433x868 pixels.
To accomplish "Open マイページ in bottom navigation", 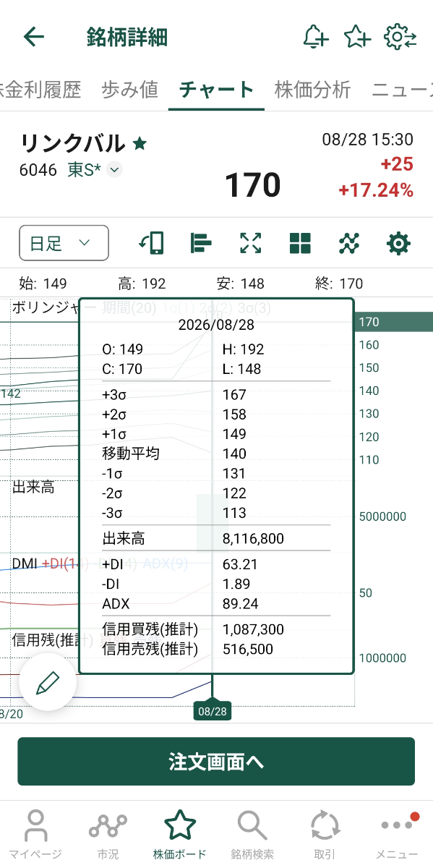I will point(35,834).
